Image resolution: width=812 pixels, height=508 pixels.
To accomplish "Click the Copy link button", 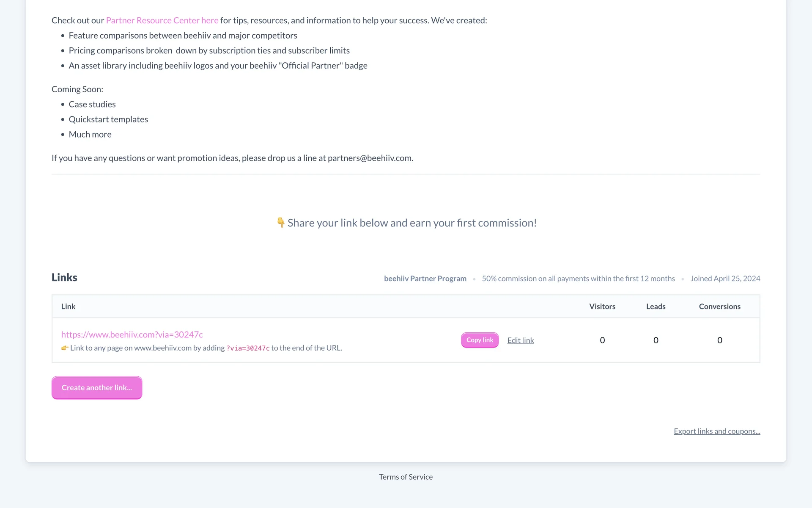I will (480, 340).
